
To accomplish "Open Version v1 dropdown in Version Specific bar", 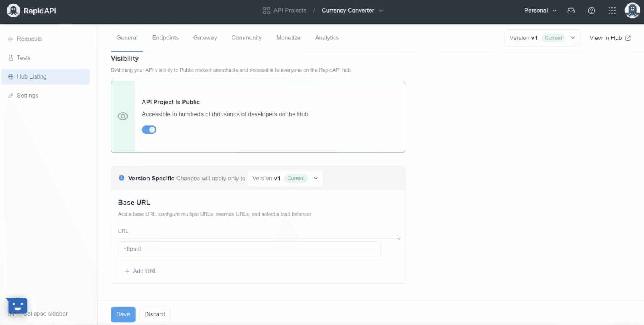I will tap(285, 178).
